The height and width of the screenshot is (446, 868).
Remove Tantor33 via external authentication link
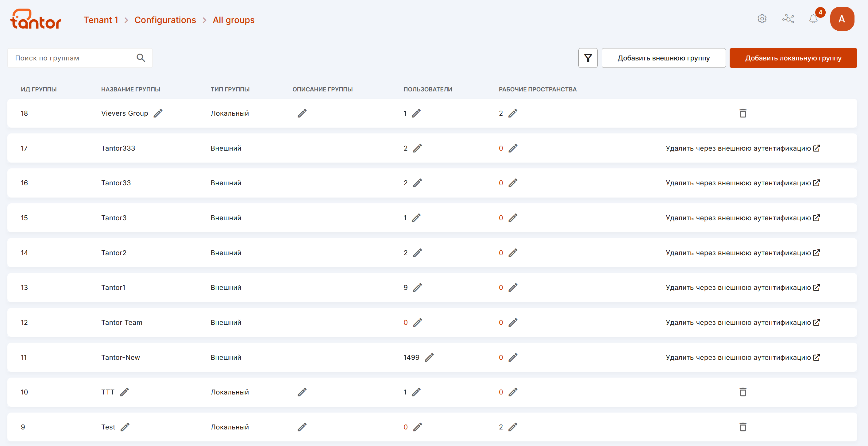743,183
